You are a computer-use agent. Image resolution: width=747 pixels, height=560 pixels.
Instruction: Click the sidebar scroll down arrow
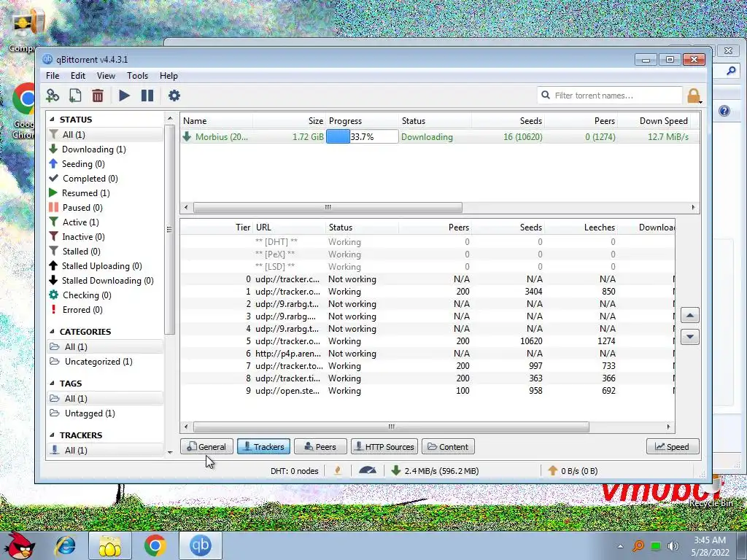click(x=170, y=452)
